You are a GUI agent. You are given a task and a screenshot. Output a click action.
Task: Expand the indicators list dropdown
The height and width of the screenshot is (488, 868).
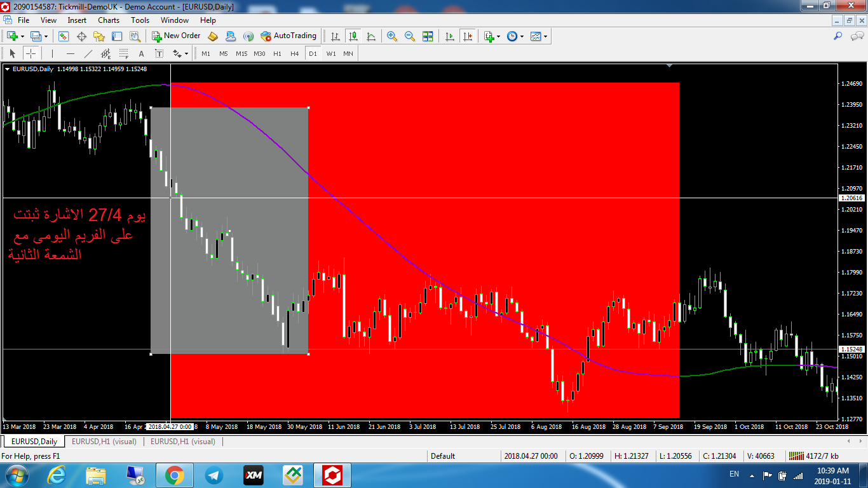pyautogui.click(x=492, y=36)
